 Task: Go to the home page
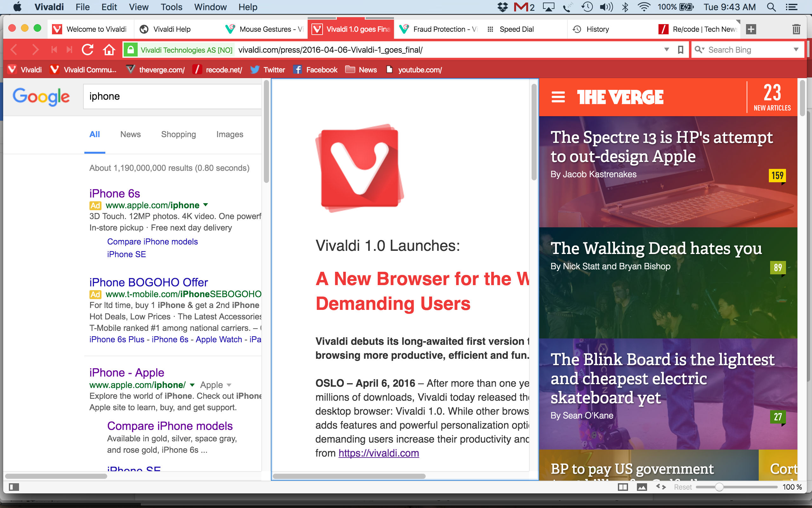click(x=109, y=50)
